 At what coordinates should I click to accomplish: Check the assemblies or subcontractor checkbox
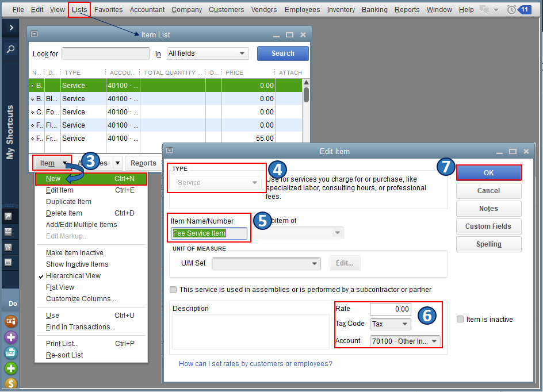tap(173, 290)
